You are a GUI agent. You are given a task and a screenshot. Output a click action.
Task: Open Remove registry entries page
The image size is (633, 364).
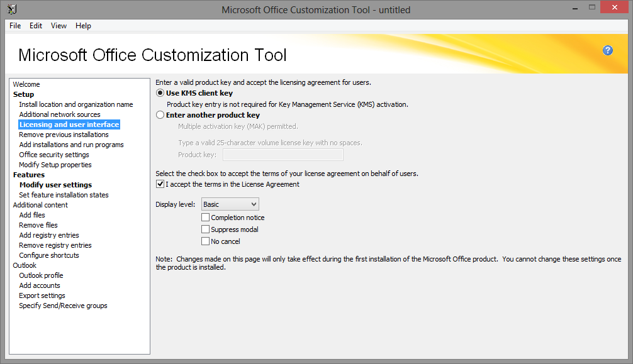(x=55, y=246)
